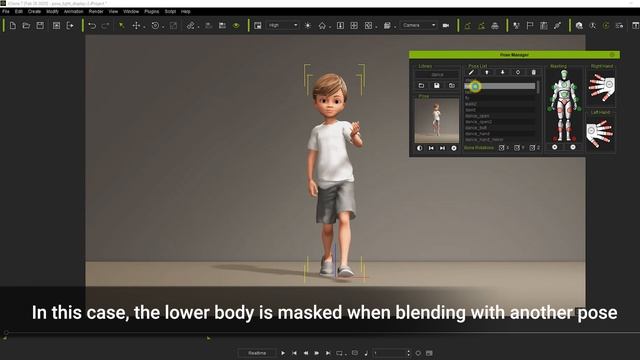
Task: Open the Create menu
Action: (x=34, y=11)
